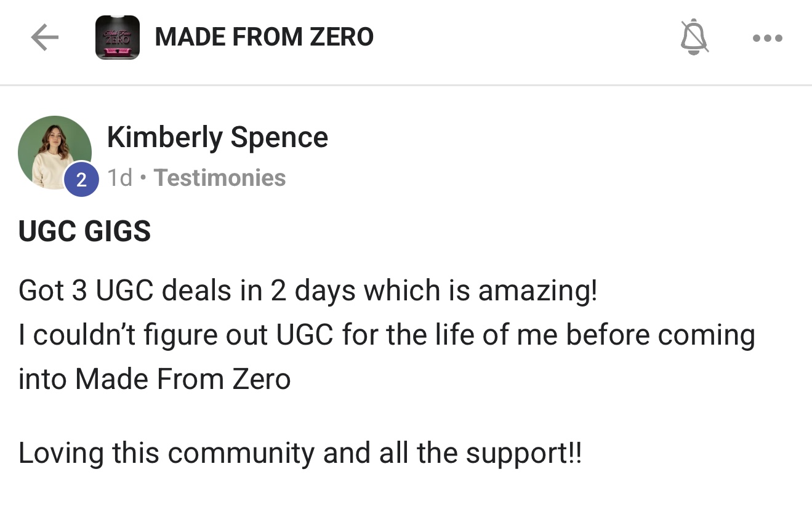Open the UGC GIGS post
The width and height of the screenshot is (812, 509).
tap(85, 231)
